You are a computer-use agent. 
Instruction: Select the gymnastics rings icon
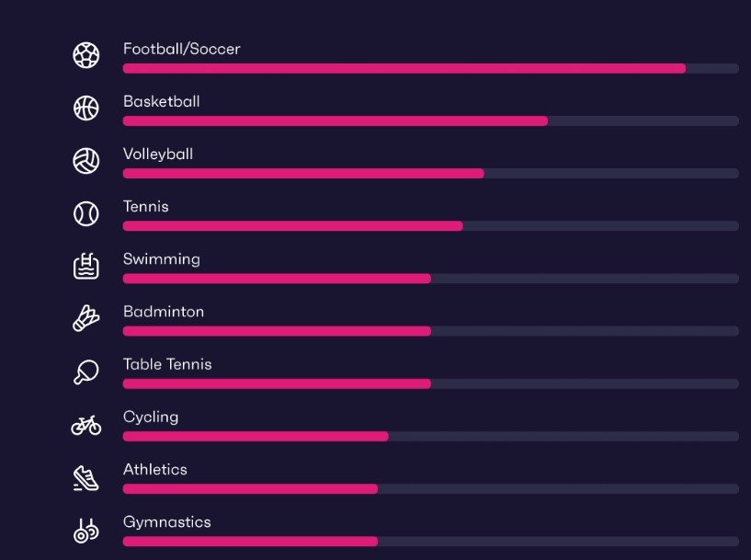click(x=85, y=530)
